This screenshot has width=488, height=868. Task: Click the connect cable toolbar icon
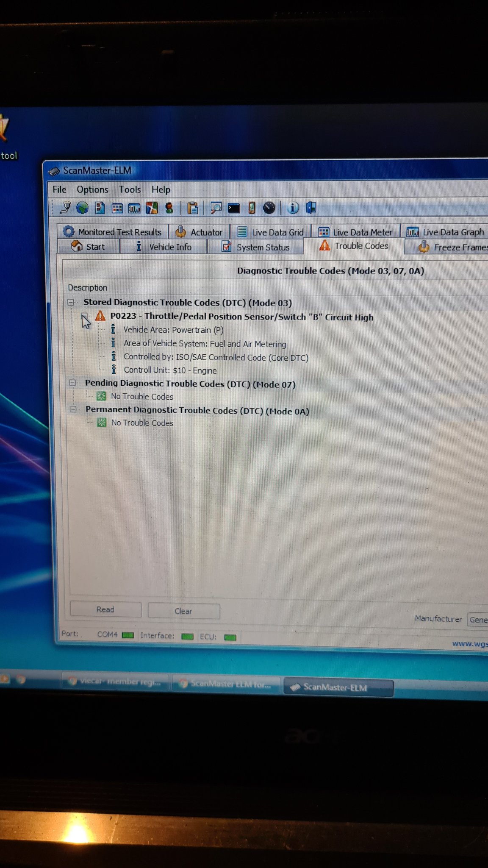coord(65,208)
